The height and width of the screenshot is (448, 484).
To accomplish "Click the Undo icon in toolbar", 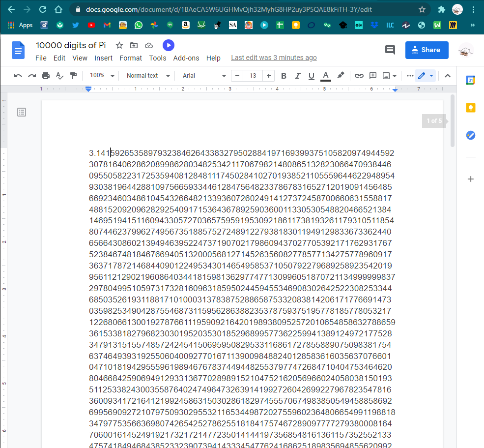I will pyautogui.click(x=18, y=76).
